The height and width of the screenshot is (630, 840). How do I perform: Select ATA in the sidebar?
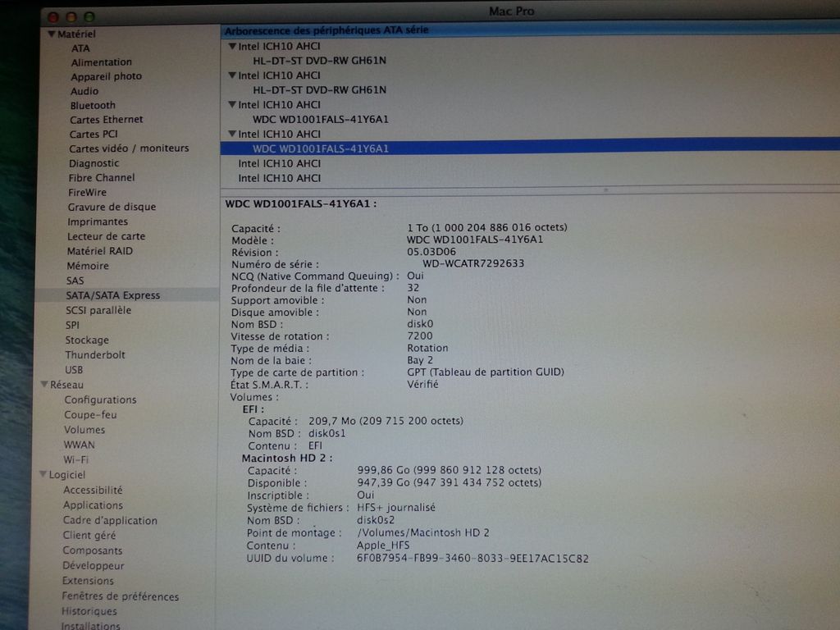click(80, 48)
